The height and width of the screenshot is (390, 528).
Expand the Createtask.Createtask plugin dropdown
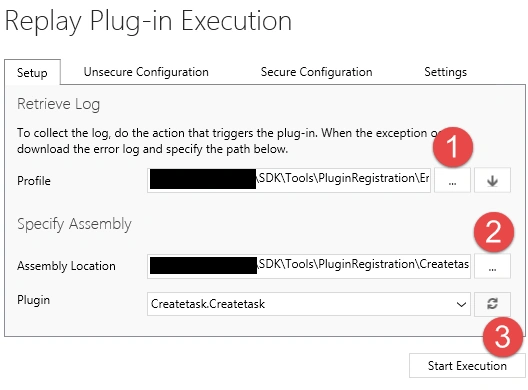click(308, 304)
